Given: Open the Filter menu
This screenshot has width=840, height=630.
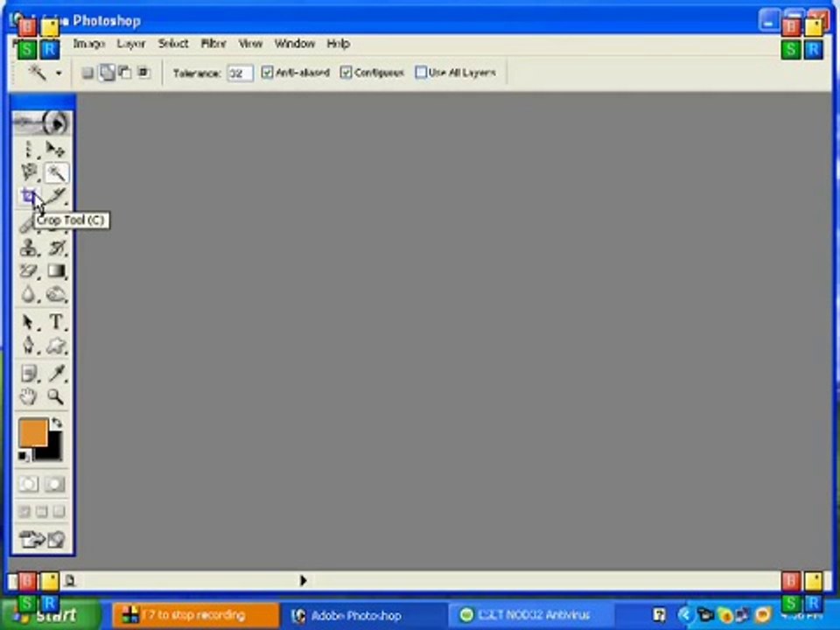Looking at the screenshot, I should [x=213, y=44].
